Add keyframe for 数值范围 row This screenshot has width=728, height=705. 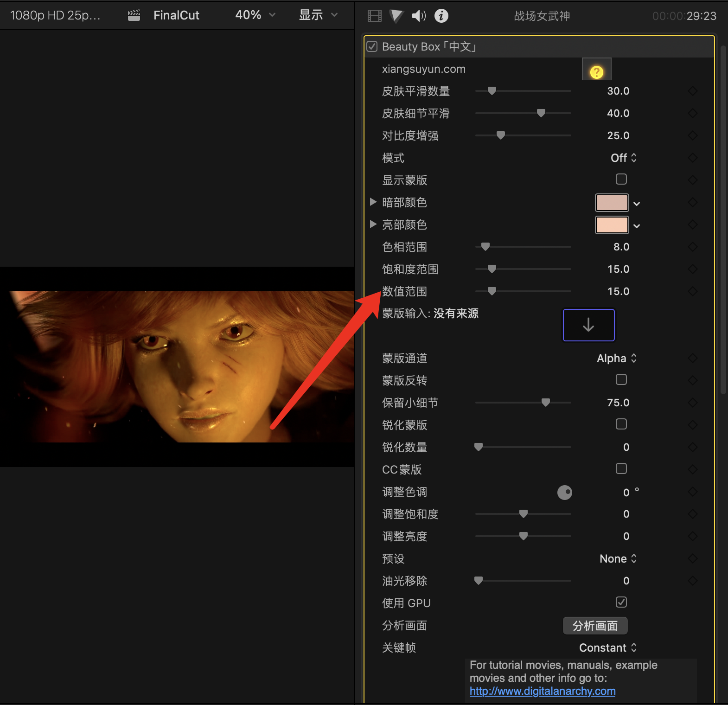pos(693,291)
